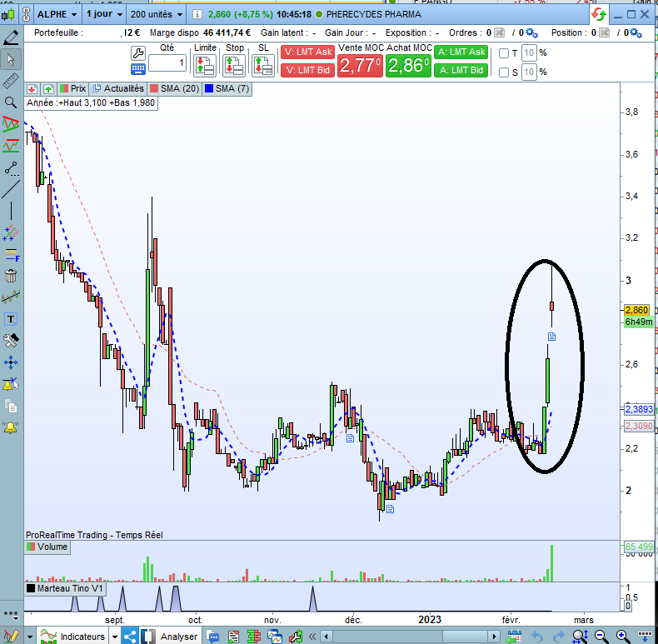Open the wrench order settings icon
658x644 pixels.
pos(138,52)
